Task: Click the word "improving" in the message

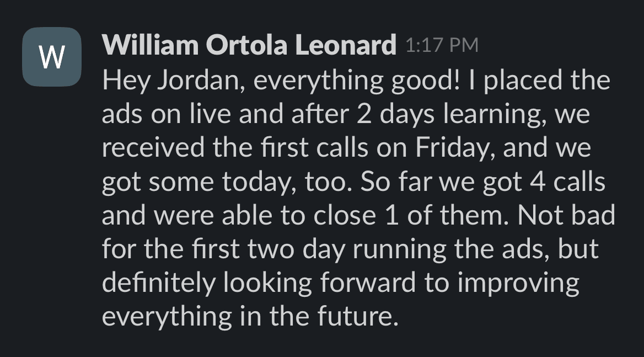Action: click(x=518, y=283)
